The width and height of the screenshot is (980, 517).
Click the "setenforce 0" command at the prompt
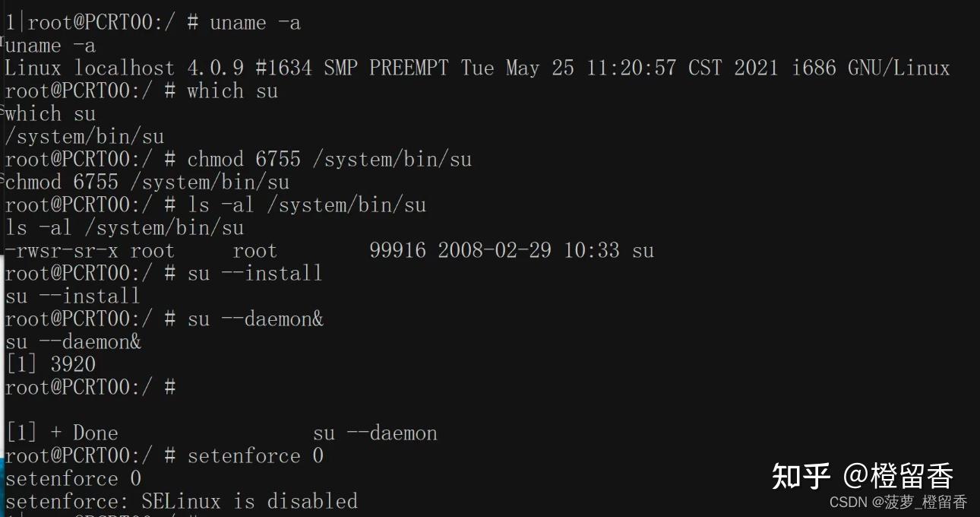click(255, 456)
